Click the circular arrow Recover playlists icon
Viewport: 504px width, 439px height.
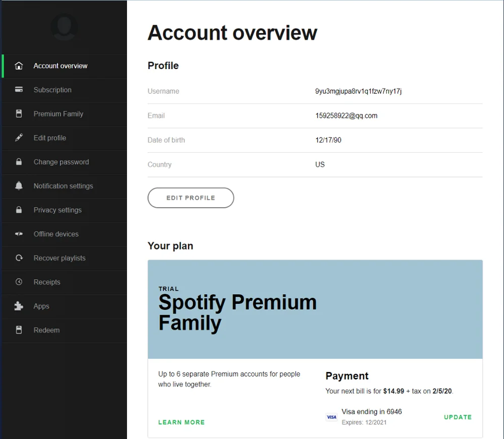tap(19, 258)
